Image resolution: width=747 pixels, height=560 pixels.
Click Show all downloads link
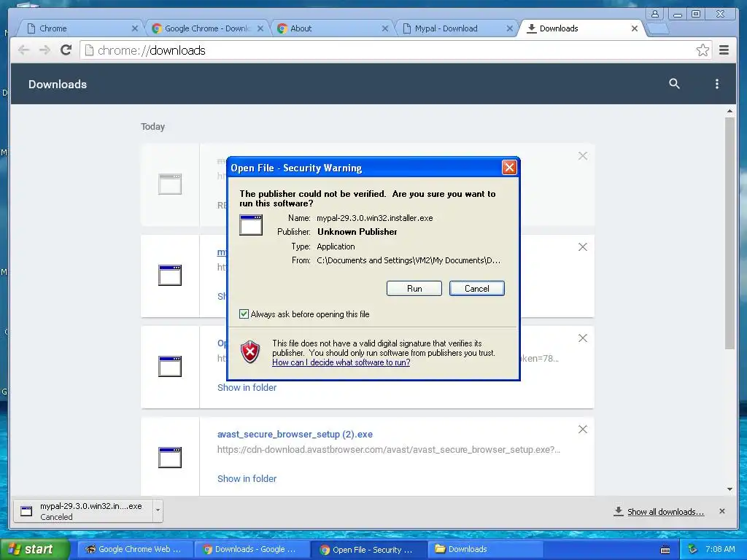point(665,511)
